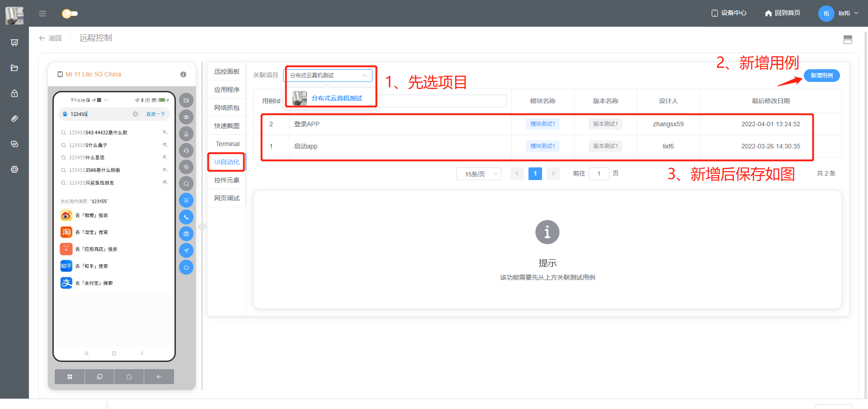The height and width of the screenshot is (409, 868).
Task: Tap the clear X in phone search box
Action: tap(135, 114)
